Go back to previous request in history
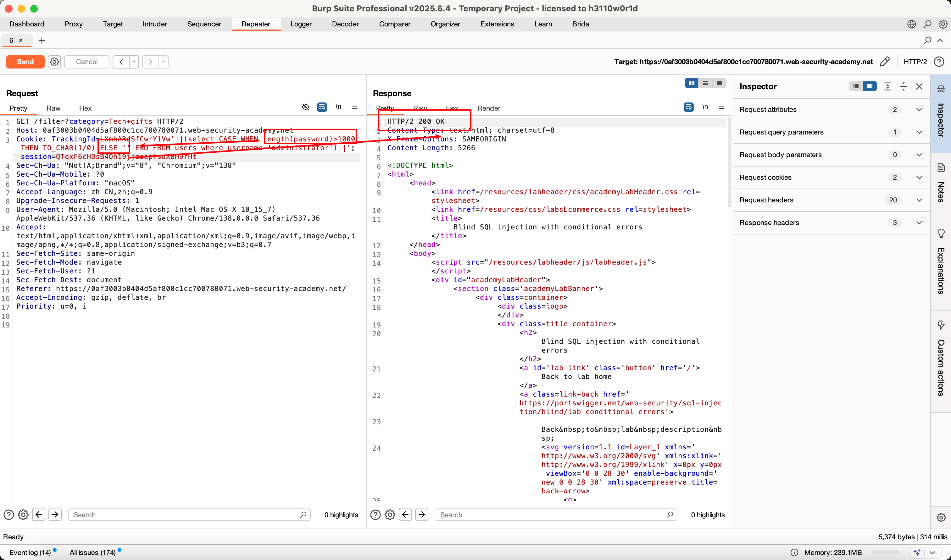The width and height of the screenshot is (951, 560). 121,62
